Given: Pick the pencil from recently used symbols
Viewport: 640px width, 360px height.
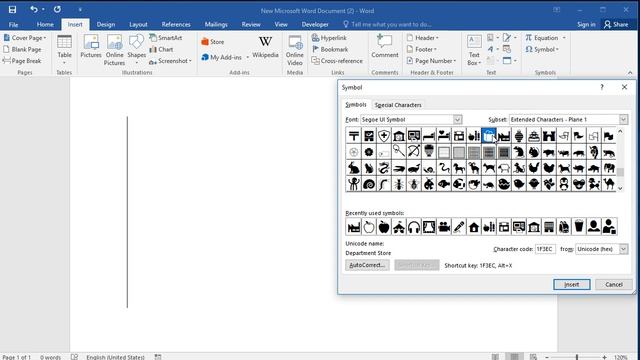Looking at the screenshot, I should point(459,227).
